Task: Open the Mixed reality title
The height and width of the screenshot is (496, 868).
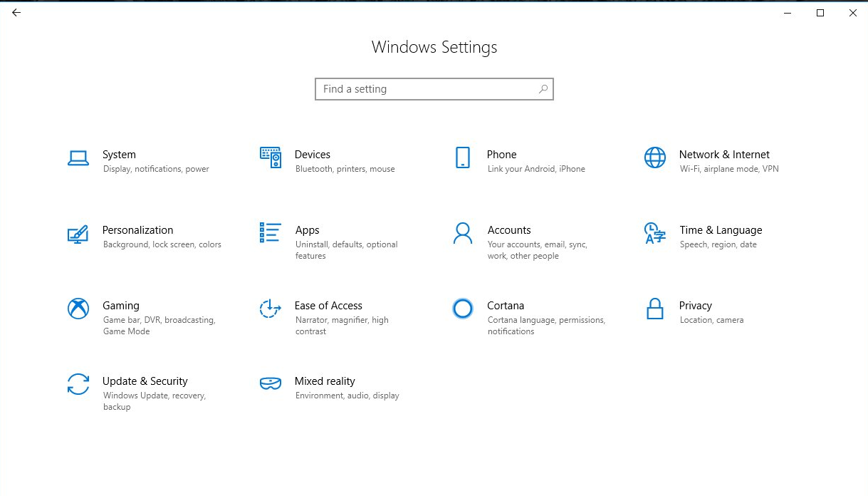Action: [x=325, y=381]
